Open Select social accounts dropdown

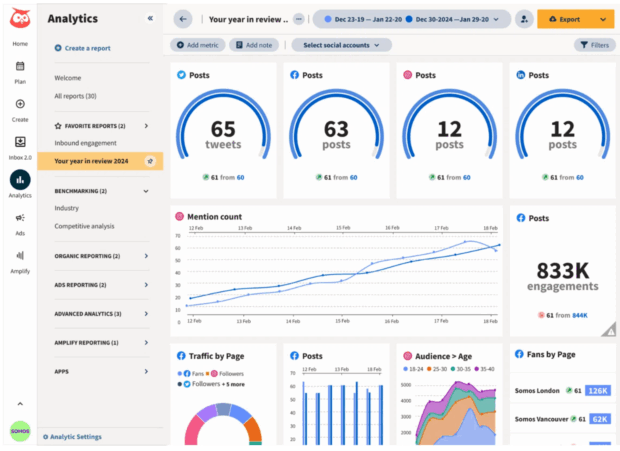342,45
